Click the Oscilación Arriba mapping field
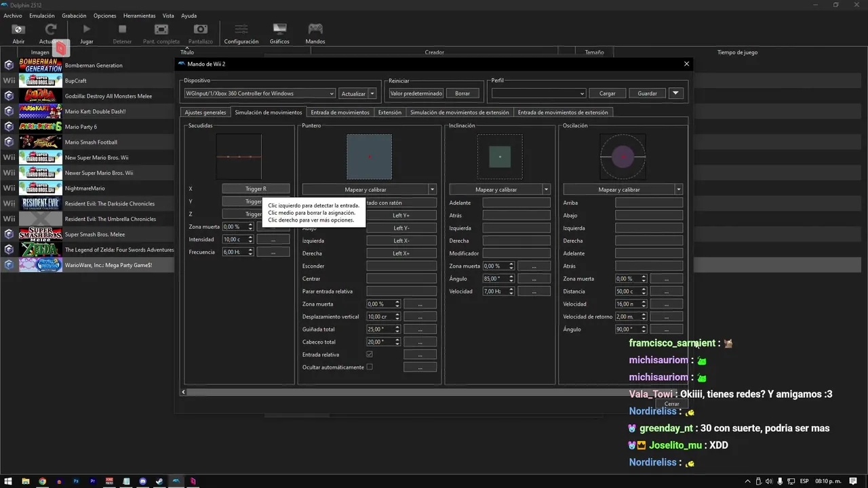This screenshot has height=488, width=868. point(649,203)
